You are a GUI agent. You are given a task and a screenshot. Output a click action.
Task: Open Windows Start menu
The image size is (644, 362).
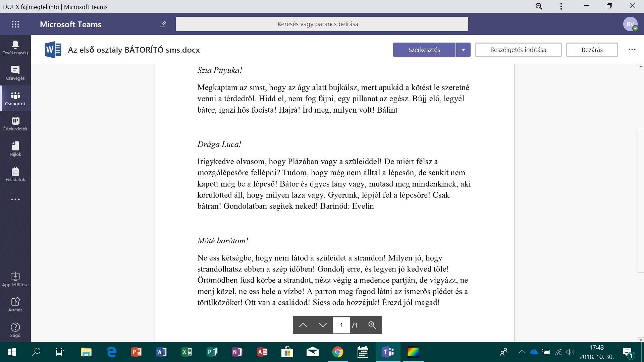click(12, 352)
